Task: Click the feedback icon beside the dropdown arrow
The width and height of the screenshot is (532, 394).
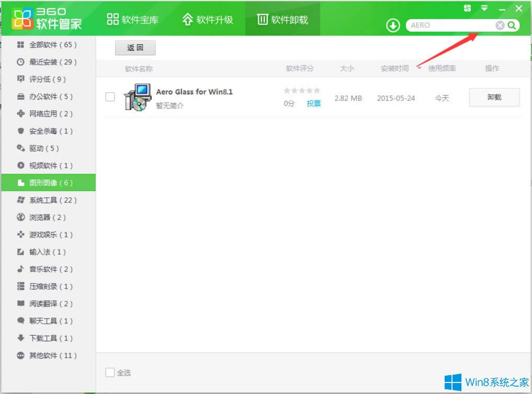Action: click(x=467, y=8)
